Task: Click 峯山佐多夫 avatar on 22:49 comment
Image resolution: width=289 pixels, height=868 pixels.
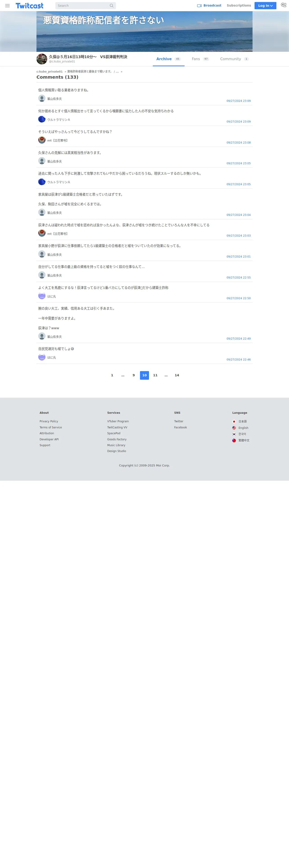Action: click(42, 336)
